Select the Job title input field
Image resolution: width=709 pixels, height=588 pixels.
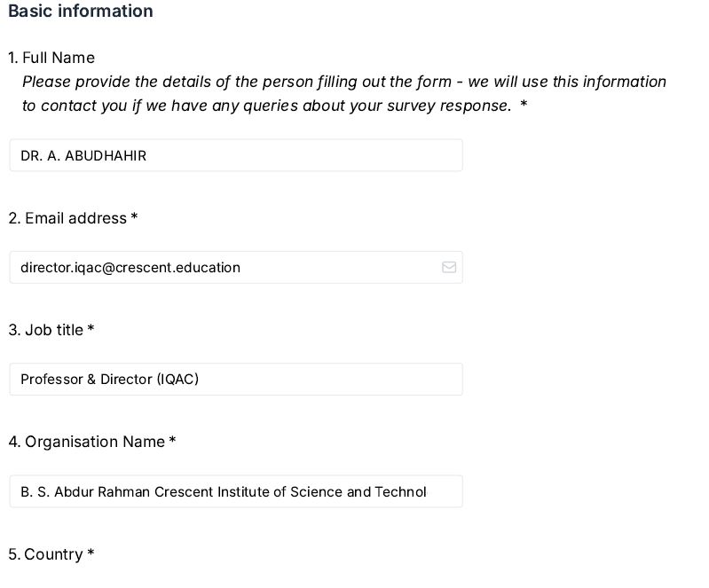pyautogui.click(x=235, y=379)
